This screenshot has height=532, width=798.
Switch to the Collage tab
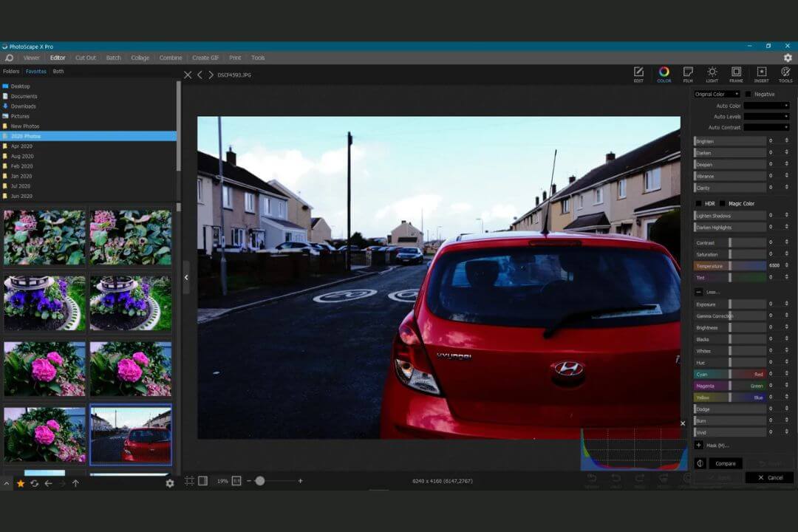point(140,58)
